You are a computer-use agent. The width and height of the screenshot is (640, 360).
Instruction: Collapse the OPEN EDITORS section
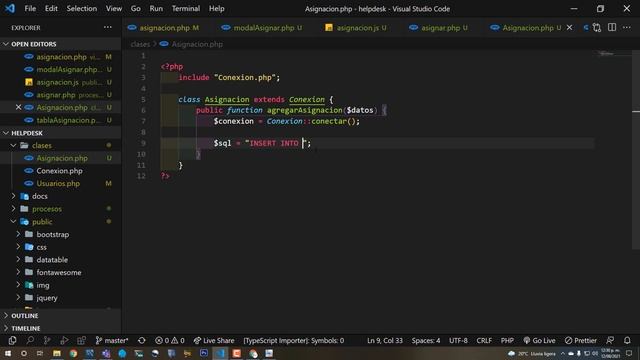click(x=60, y=44)
